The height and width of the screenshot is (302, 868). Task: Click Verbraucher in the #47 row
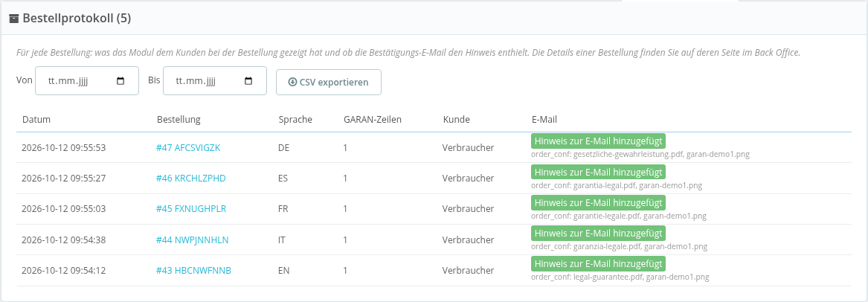(x=469, y=148)
